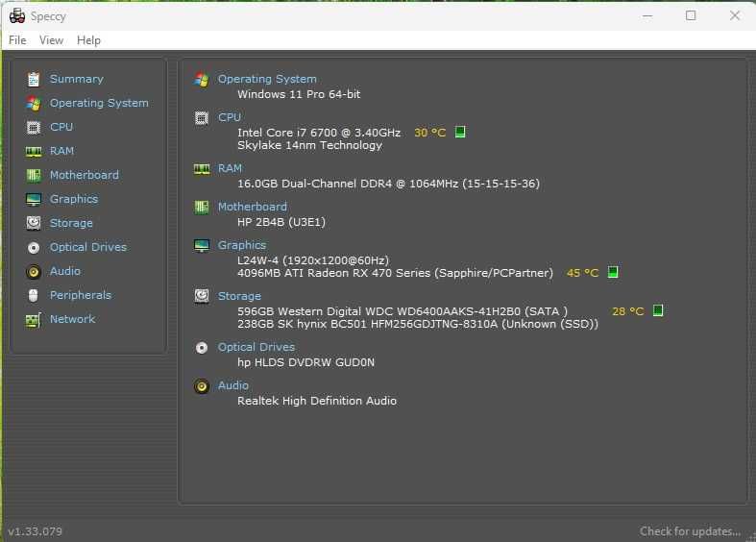Click the Graphics monitor icon in main panel
This screenshot has width=756, height=542.
(202, 245)
